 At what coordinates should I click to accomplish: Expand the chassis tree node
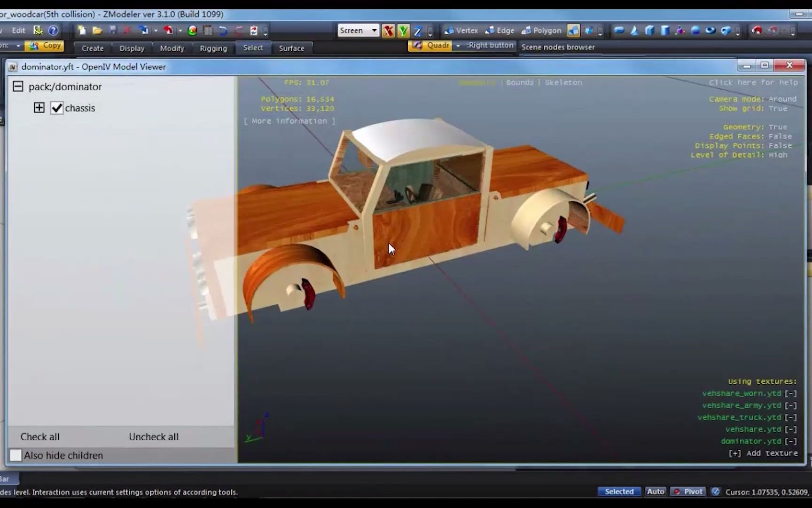click(x=39, y=108)
